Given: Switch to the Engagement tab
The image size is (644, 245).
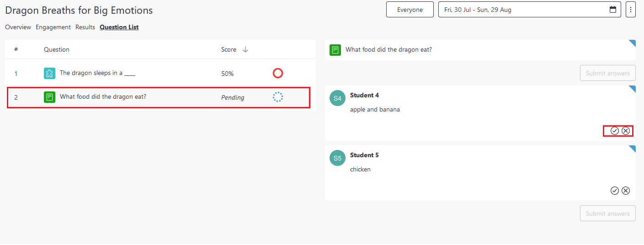Looking at the screenshot, I should (x=53, y=27).
